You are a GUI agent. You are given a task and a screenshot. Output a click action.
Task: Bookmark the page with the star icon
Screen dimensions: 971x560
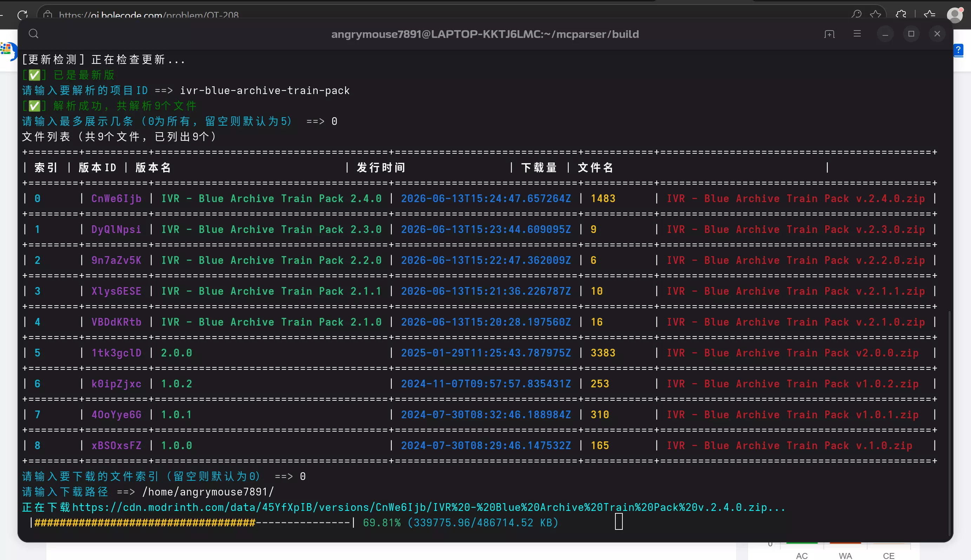coord(876,15)
